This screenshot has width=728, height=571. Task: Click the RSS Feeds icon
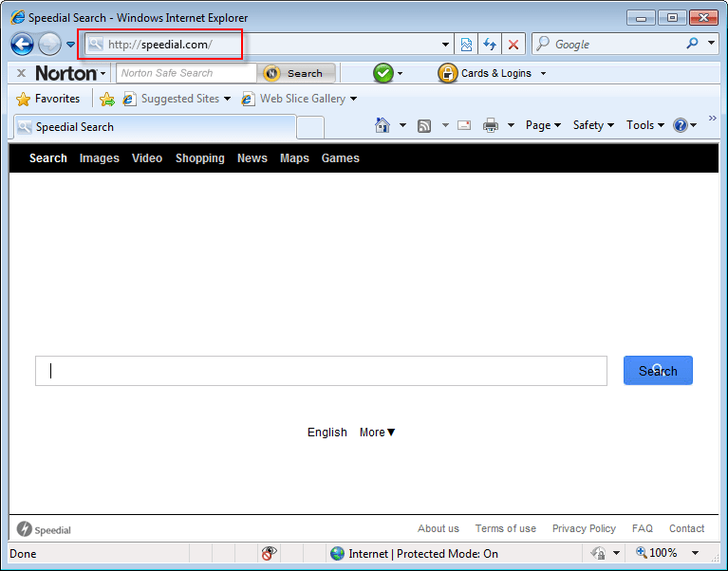[424, 126]
